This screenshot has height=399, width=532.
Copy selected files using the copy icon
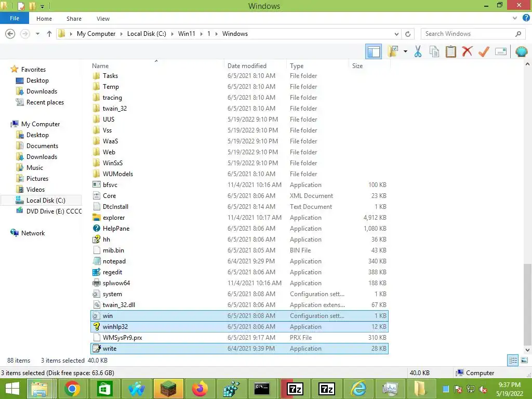(x=434, y=51)
